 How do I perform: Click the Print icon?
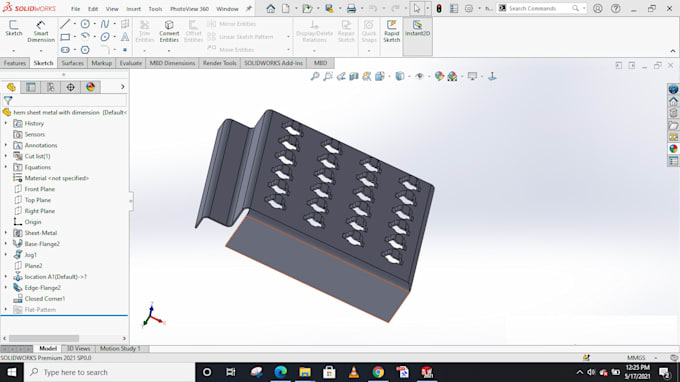pyautogui.click(x=351, y=8)
